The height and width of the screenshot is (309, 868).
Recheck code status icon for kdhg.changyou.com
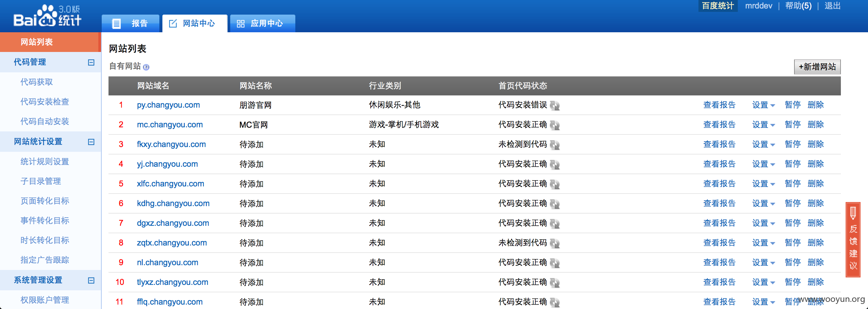tap(555, 204)
